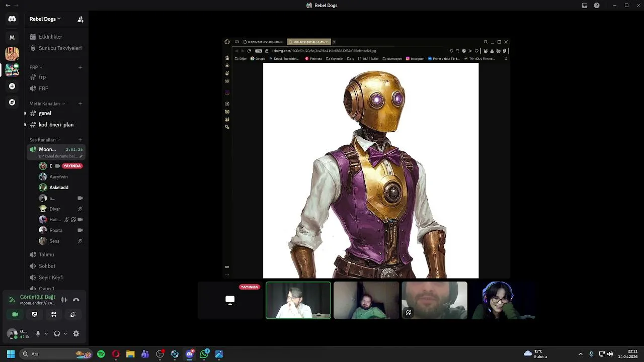Click the YAYINDA badge in voice list
Viewport: 644px width, 362px height.
[72, 166]
